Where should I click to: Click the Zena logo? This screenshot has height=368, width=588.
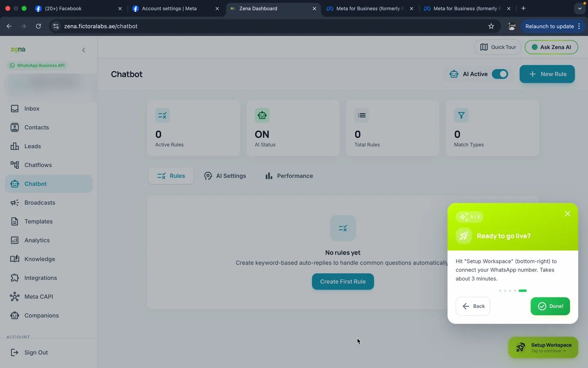pyautogui.click(x=18, y=49)
